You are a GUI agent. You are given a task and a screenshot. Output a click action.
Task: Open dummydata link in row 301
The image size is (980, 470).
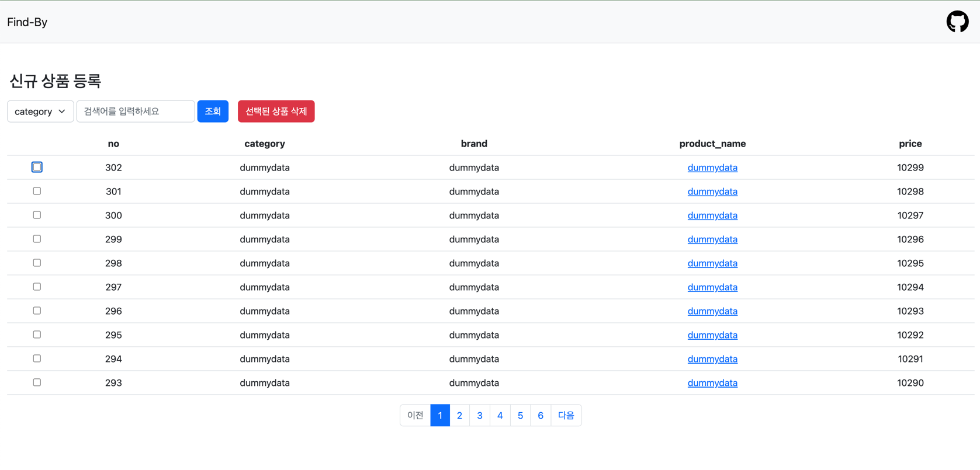712,192
